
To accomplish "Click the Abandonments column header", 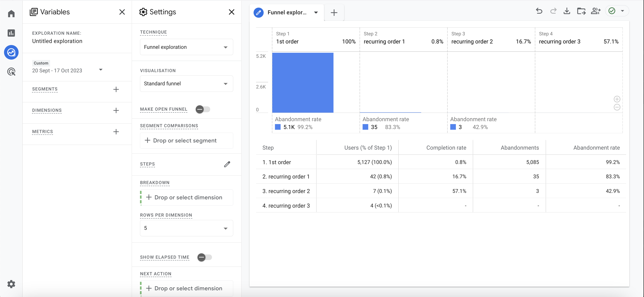I will pyautogui.click(x=519, y=148).
